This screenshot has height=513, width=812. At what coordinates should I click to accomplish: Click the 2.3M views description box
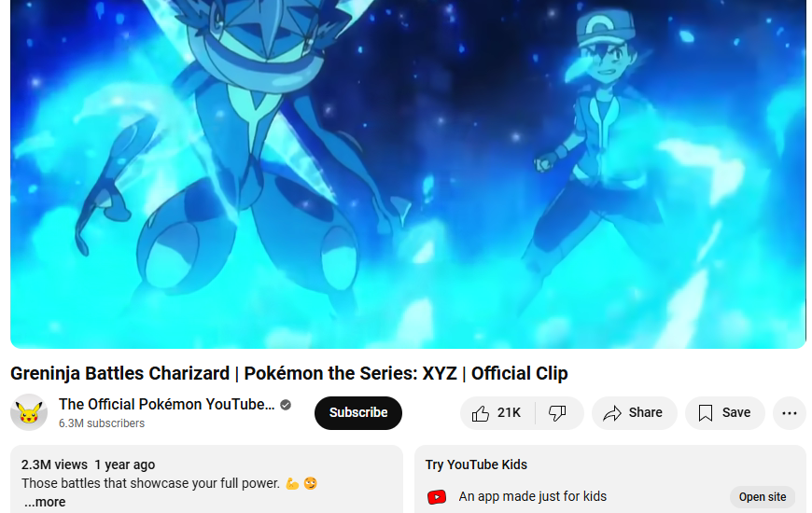[x=206, y=479]
